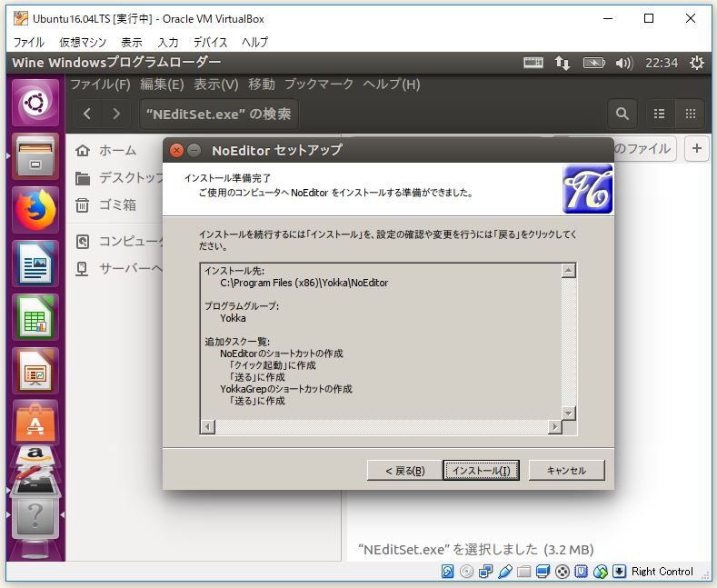Screen dimensions: 717x588
Task: Click the Install (インストール) button
Action: tap(481, 470)
